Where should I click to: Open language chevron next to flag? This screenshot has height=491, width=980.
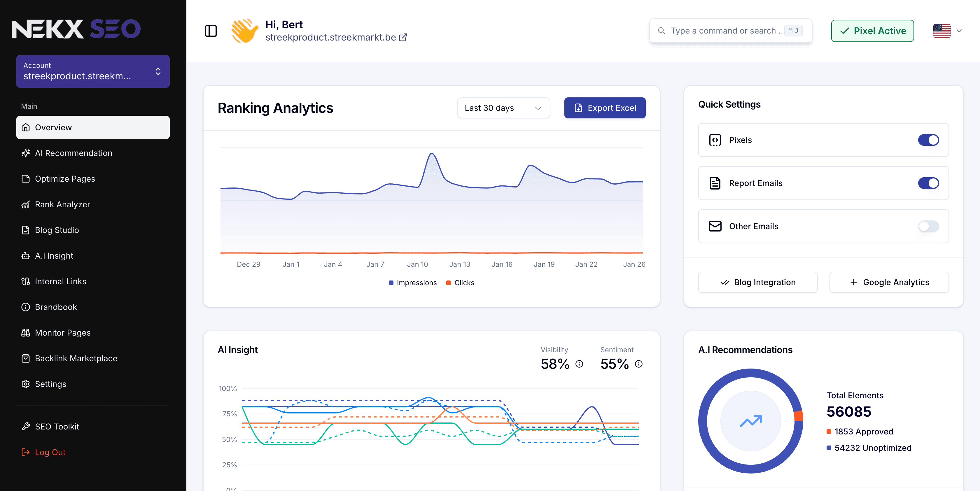(959, 31)
